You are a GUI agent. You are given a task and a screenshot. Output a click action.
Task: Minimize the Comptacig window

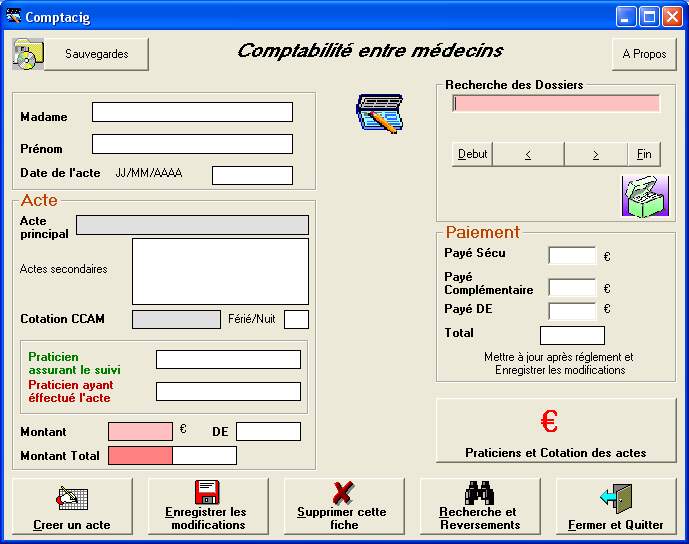[x=625, y=17]
